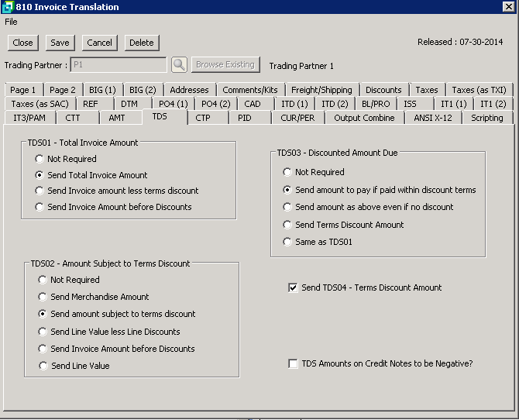The height and width of the screenshot is (420, 519).
Task: Go to the Scripting tab
Action: 487,118
